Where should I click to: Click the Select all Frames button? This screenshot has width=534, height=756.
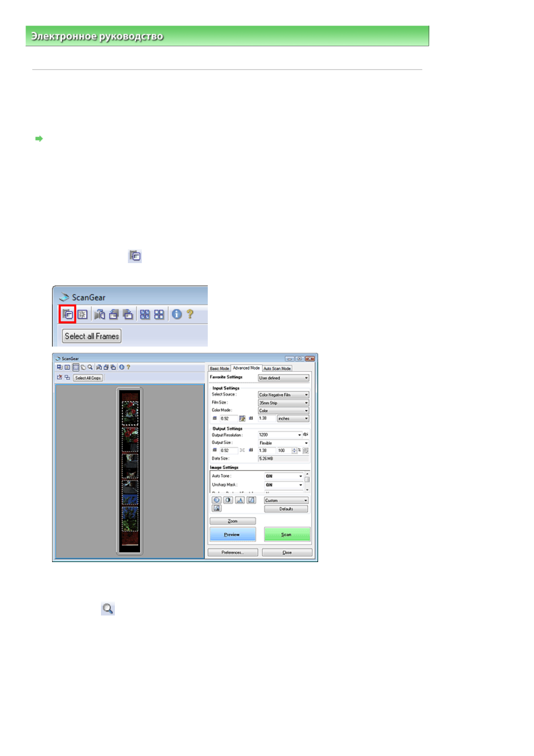point(92,336)
